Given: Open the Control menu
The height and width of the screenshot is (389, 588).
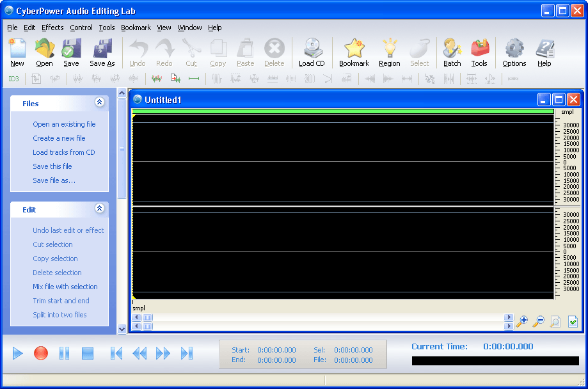Looking at the screenshot, I should [81, 28].
